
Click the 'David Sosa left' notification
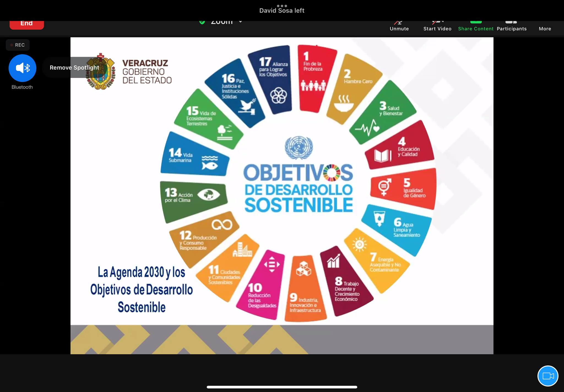pyautogui.click(x=282, y=10)
